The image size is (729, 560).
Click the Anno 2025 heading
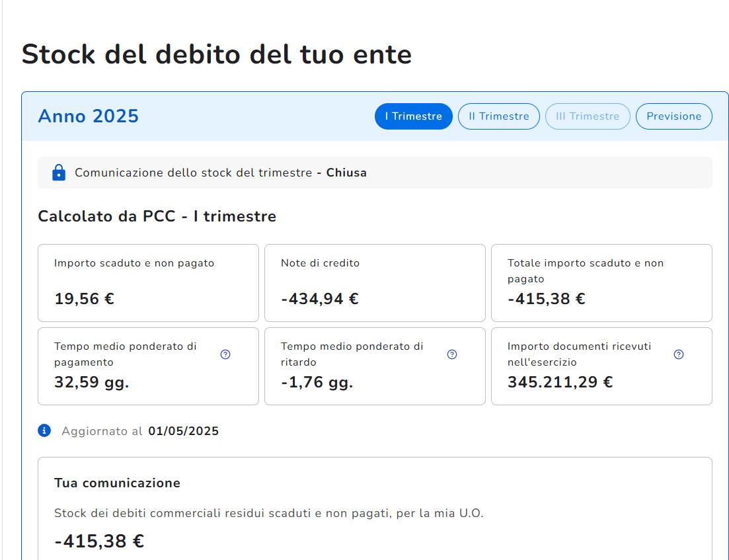pyautogui.click(x=89, y=116)
